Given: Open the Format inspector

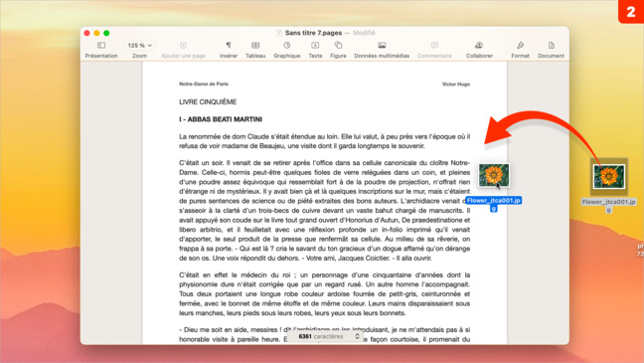Looking at the screenshot, I should tap(520, 50).
